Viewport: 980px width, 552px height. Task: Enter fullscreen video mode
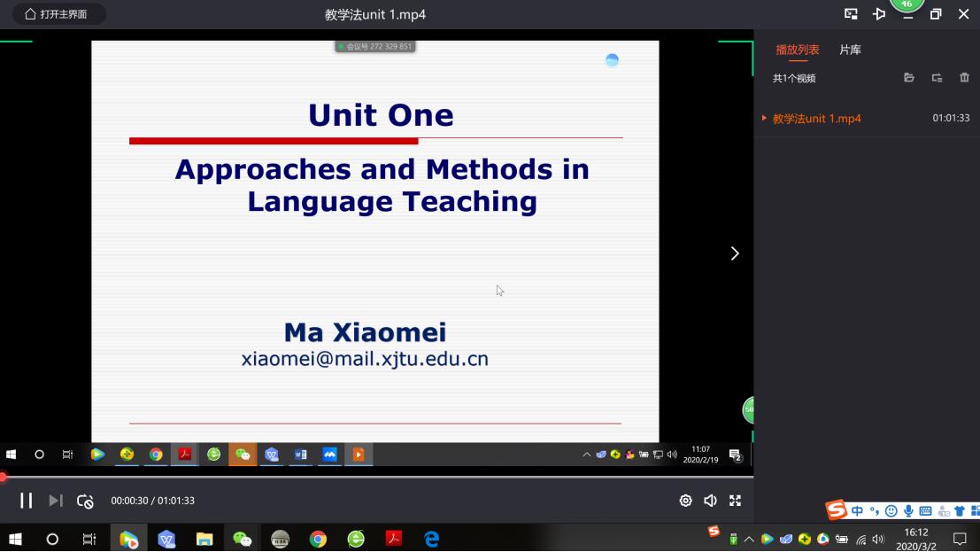tap(735, 501)
